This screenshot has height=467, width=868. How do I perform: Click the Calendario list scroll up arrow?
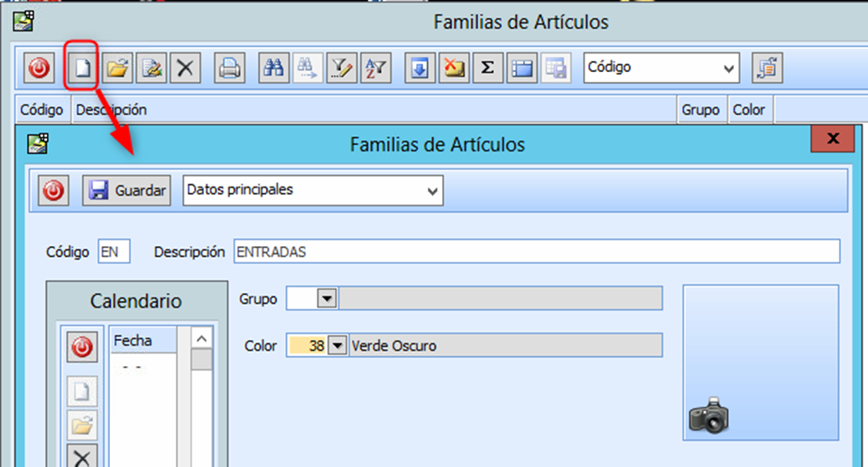202,339
